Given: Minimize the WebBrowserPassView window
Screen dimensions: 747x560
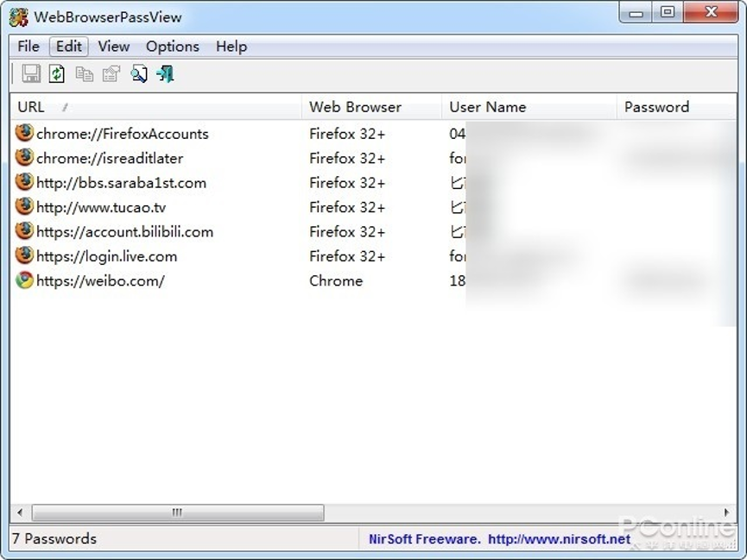Looking at the screenshot, I should [636, 13].
